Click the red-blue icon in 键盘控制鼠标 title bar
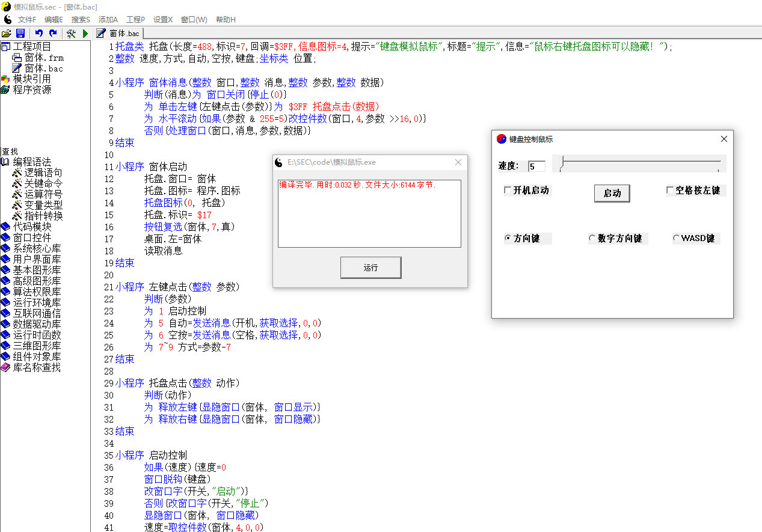 click(502, 139)
